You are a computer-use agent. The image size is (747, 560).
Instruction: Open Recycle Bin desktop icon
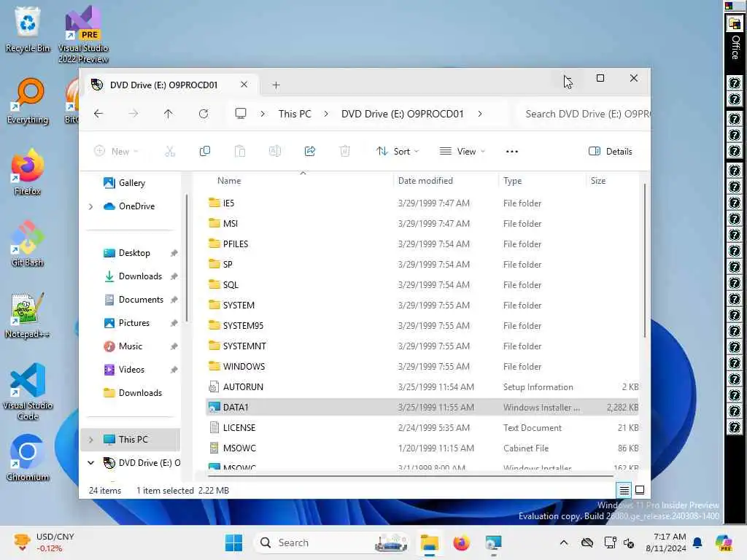28,29
